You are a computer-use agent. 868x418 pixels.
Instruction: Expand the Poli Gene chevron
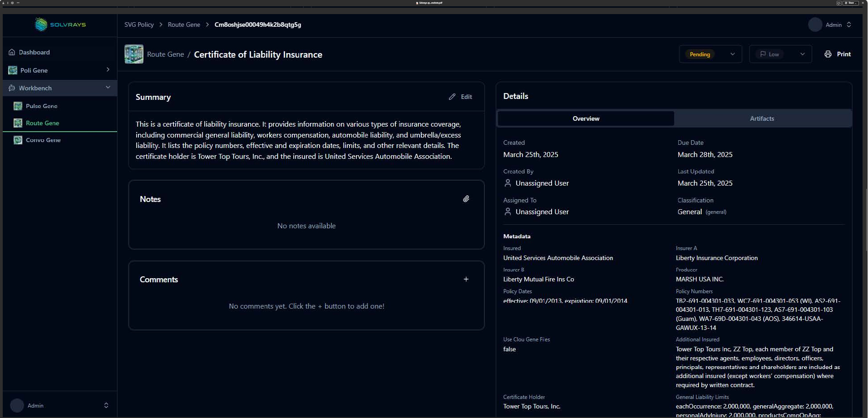click(108, 70)
